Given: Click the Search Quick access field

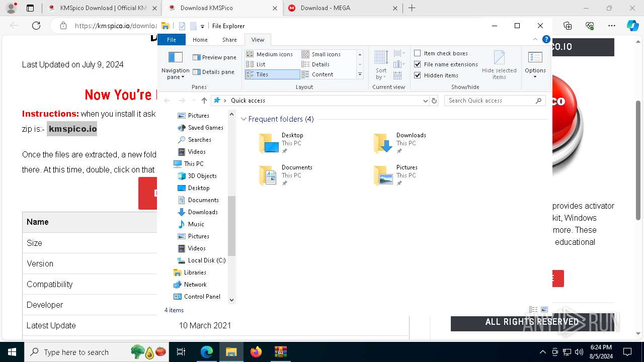Looking at the screenshot, I should 495,101.
